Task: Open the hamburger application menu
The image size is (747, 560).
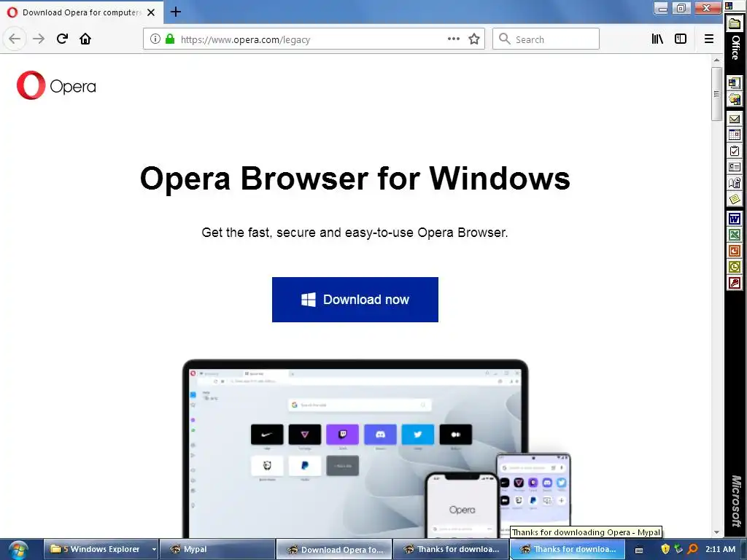Action: (x=709, y=39)
